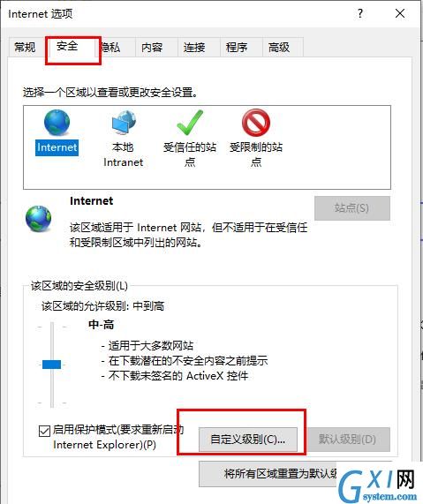Switch to the 安全 tab
The image size is (423, 504).
(67, 46)
